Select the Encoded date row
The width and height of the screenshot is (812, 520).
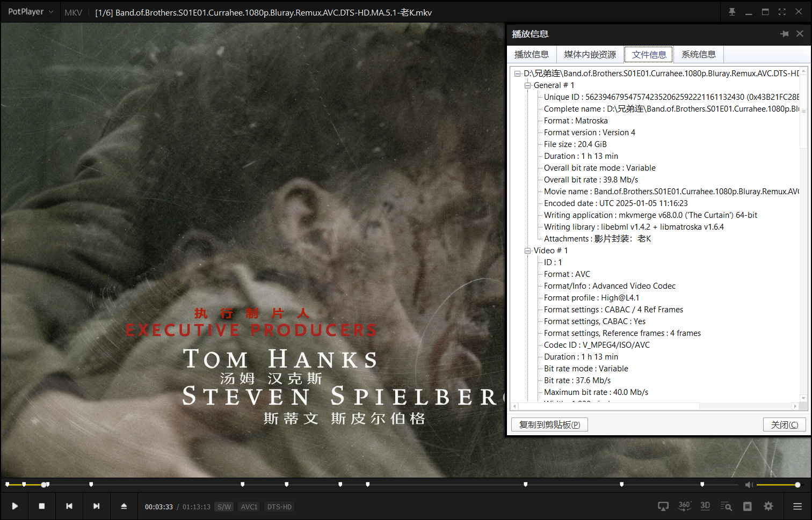615,203
